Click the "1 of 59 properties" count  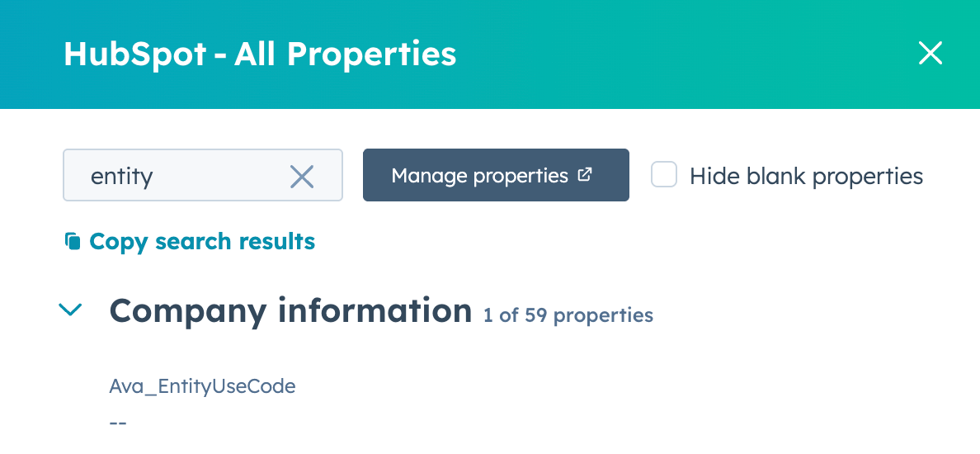click(568, 315)
